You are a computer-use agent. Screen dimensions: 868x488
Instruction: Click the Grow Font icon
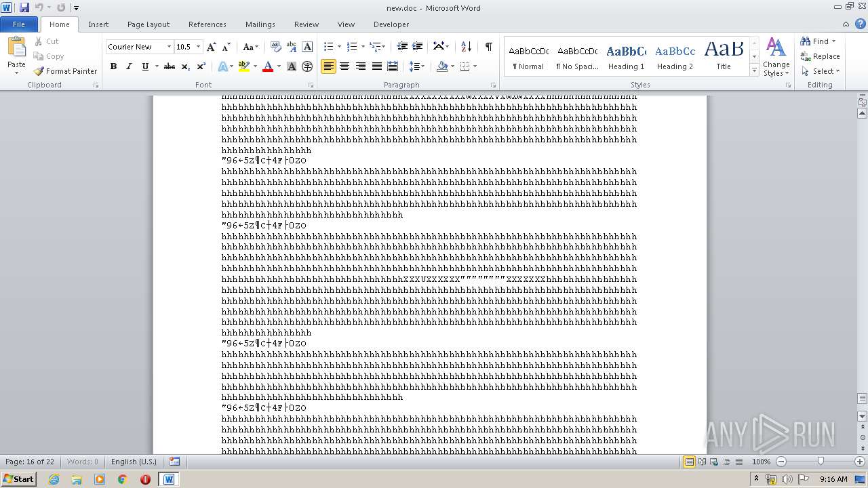tap(212, 47)
